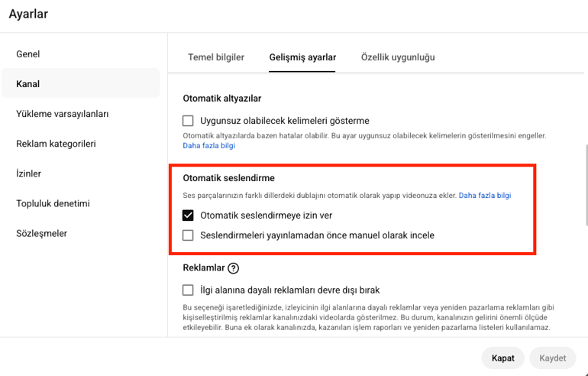Enable Uygunsuz olabilecek kelimeleri gösterme checkbox
Viewport: 588px width, 376px height.
[189, 121]
